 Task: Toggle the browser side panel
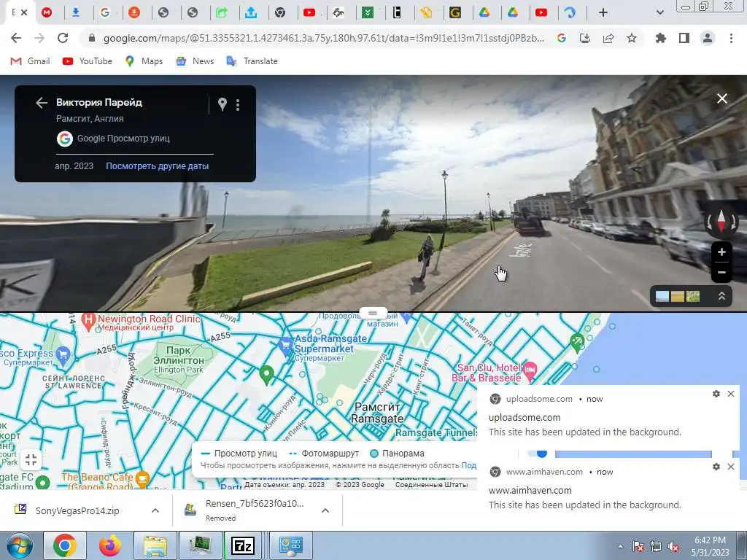point(684,38)
